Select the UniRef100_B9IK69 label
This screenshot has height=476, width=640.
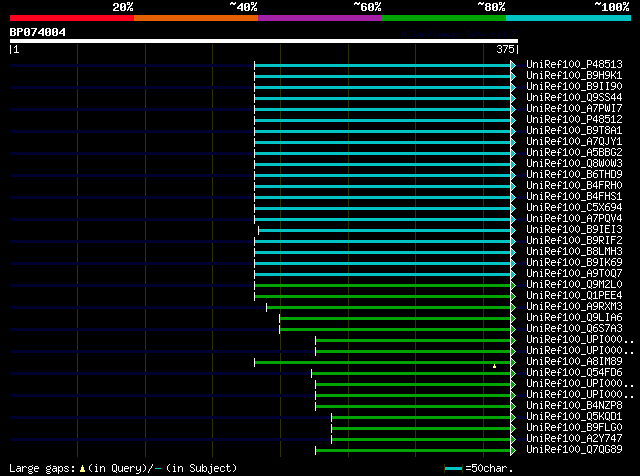pos(574,263)
